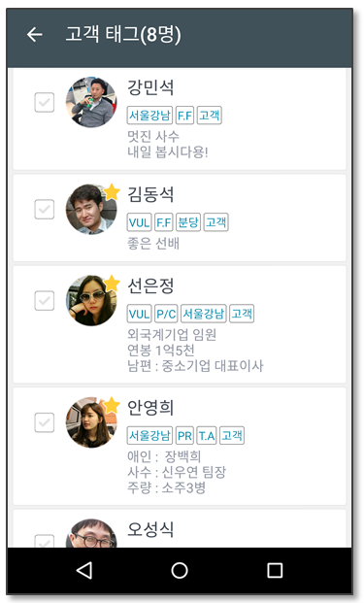Choose the T.A tag under 안영희
This screenshot has width=364, height=603.
tap(207, 435)
